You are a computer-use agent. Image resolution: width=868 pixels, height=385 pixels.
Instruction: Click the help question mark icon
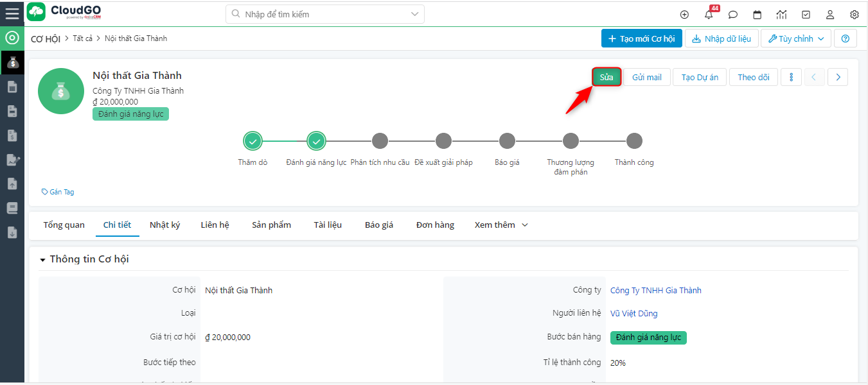[845, 38]
